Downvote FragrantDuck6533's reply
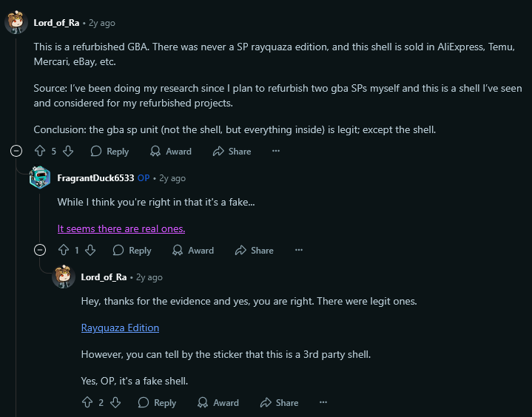532x417 pixels. tap(90, 251)
